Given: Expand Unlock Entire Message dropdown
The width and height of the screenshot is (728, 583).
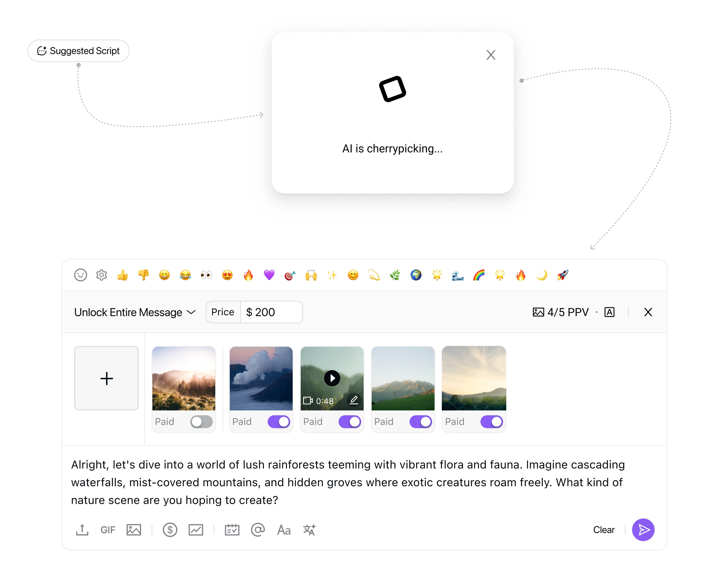Looking at the screenshot, I should 135,312.
